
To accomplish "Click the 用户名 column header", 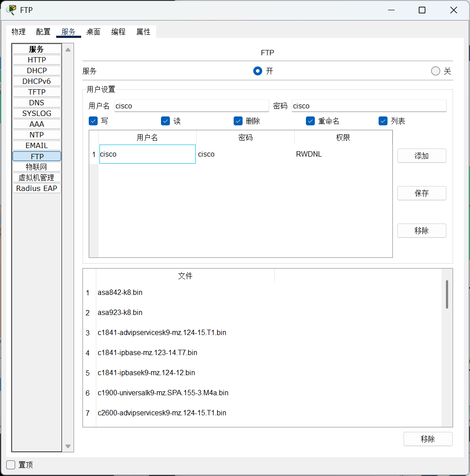I will click(147, 137).
